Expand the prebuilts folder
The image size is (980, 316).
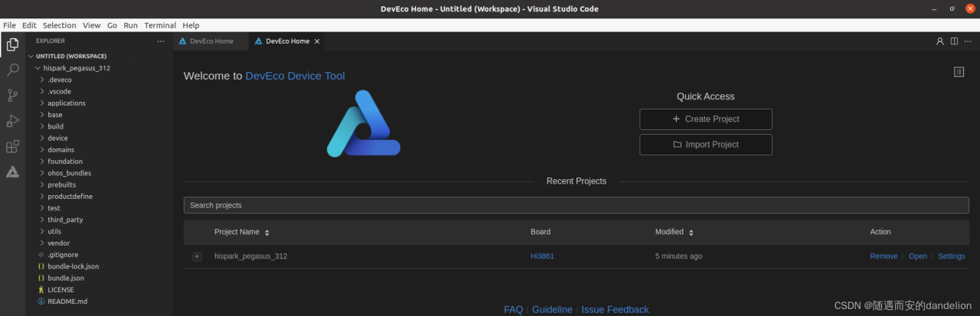click(61, 184)
